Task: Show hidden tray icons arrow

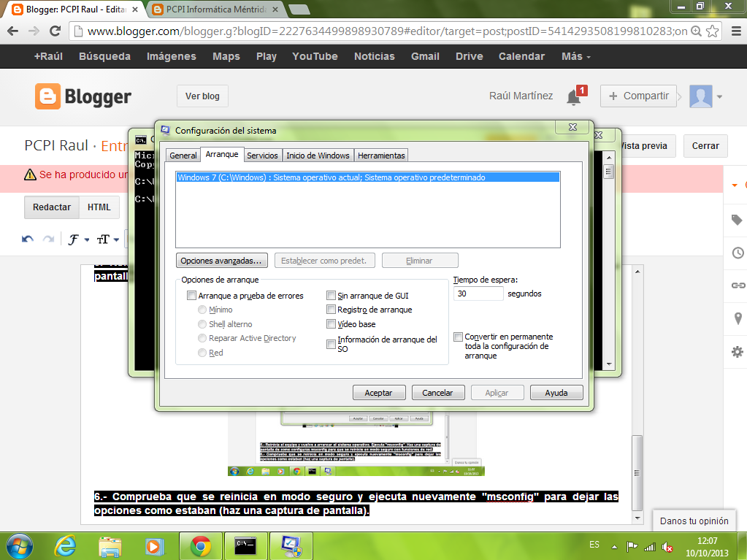Action: click(x=615, y=547)
